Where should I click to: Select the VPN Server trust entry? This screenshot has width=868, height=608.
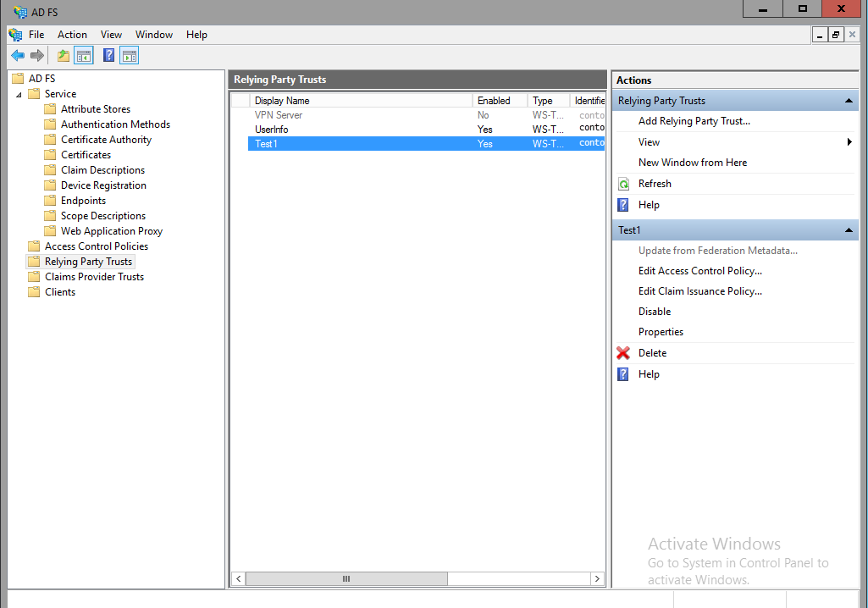pos(339,114)
